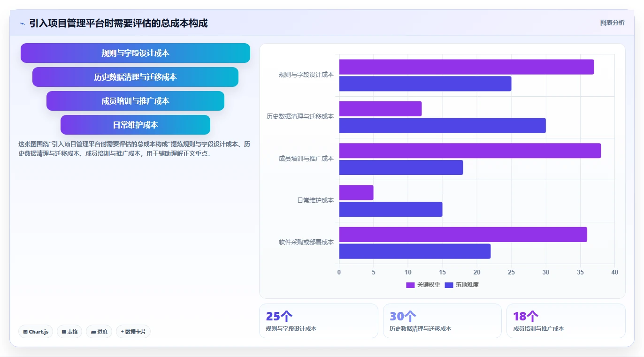Click the 关键权重 legend label text
The width and height of the screenshot is (644, 357).
429,285
